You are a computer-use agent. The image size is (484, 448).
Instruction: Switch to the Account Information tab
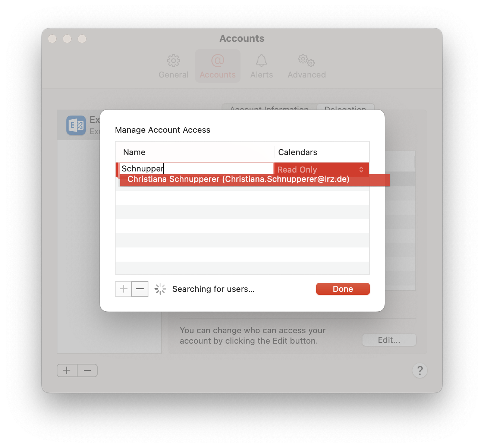pyautogui.click(x=269, y=107)
